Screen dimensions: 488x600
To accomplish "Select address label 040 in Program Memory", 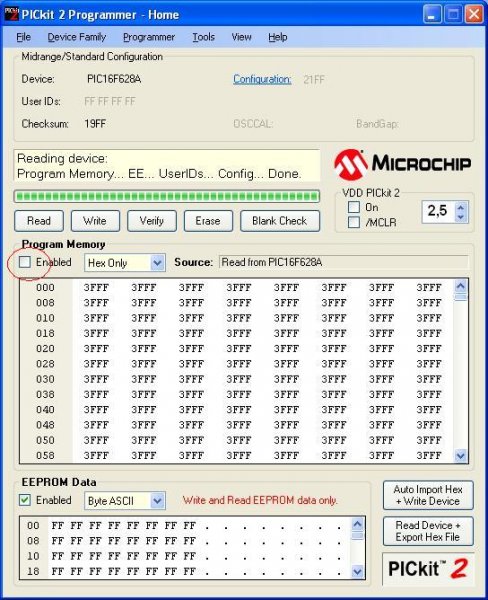I will [45, 410].
